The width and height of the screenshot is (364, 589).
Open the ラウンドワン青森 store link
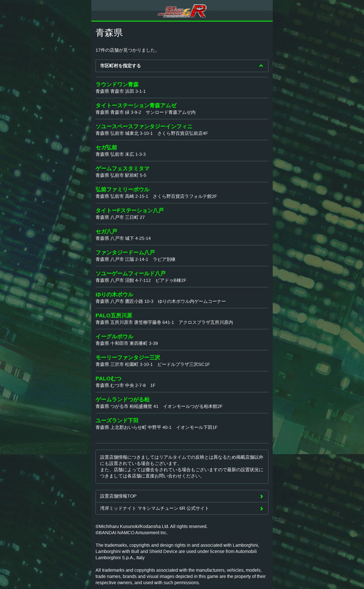click(117, 84)
